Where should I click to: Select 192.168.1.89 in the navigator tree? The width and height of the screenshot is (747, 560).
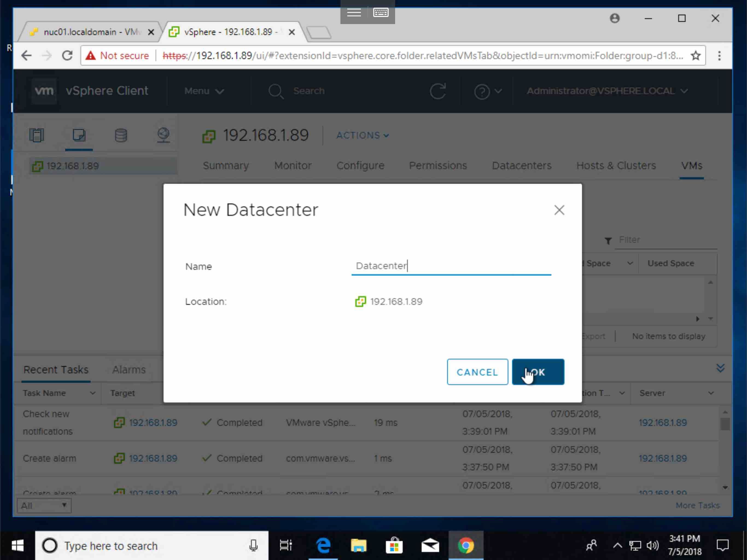pos(103,166)
